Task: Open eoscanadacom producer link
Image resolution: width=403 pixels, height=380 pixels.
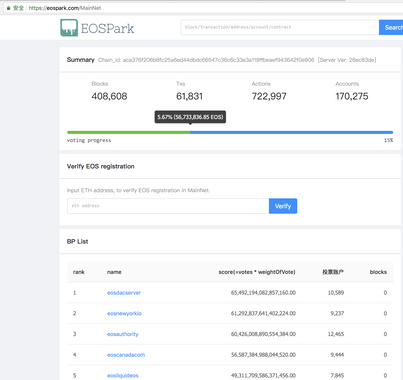Action: tap(126, 355)
